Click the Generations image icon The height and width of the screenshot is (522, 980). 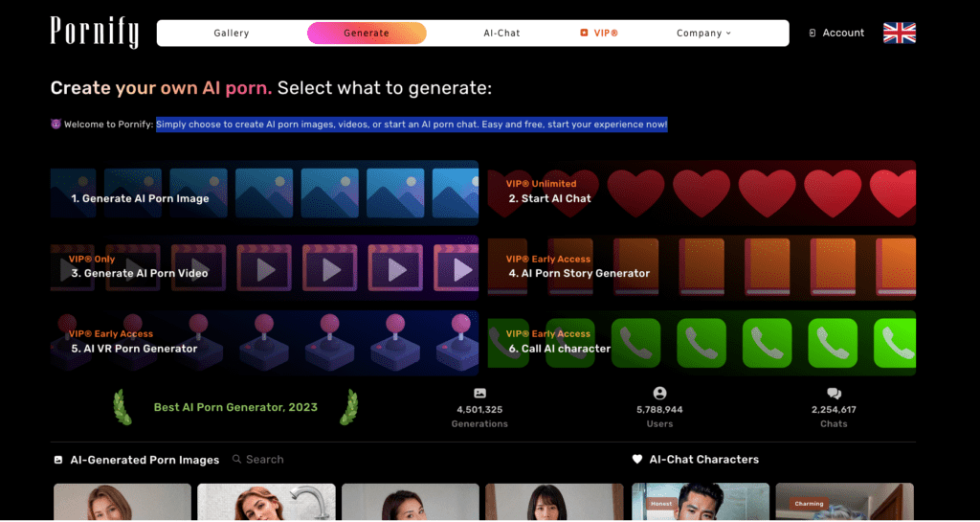pyautogui.click(x=480, y=394)
